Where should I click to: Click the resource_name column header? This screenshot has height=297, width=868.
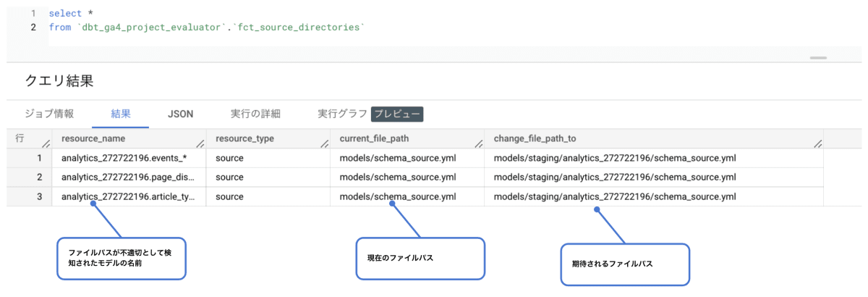pyautogui.click(x=94, y=138)
